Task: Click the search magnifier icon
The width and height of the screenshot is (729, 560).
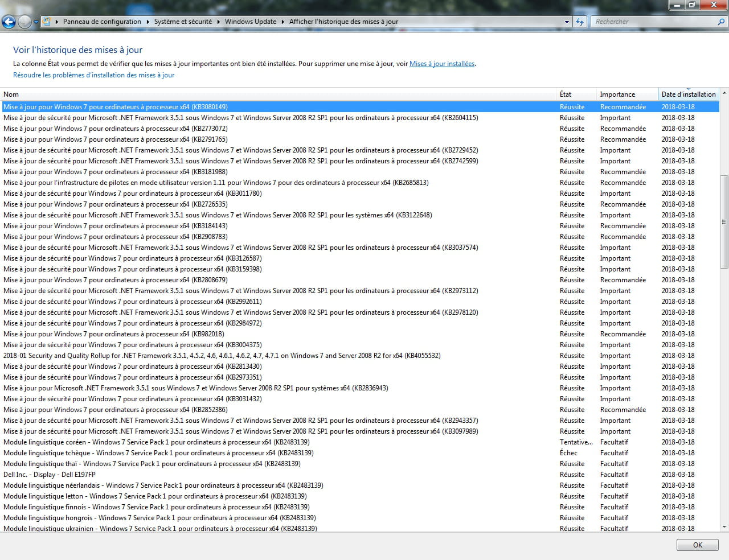Action: tap(721, 22)
